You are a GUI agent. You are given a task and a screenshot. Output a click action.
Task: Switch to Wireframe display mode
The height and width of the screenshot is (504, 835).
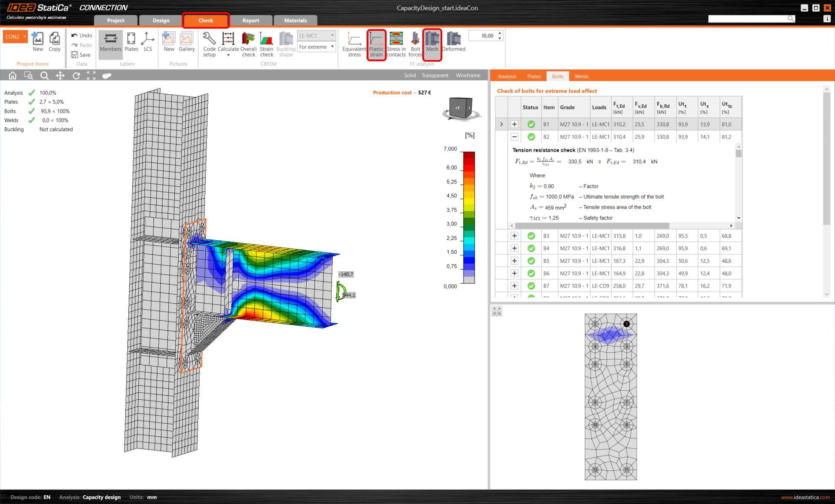click(x=468, y=76)
